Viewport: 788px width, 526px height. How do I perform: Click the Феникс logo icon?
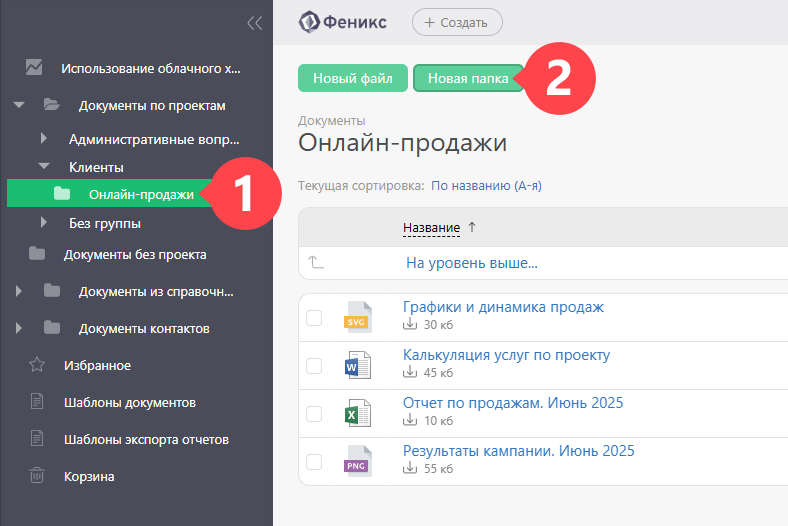pos(309,22)
